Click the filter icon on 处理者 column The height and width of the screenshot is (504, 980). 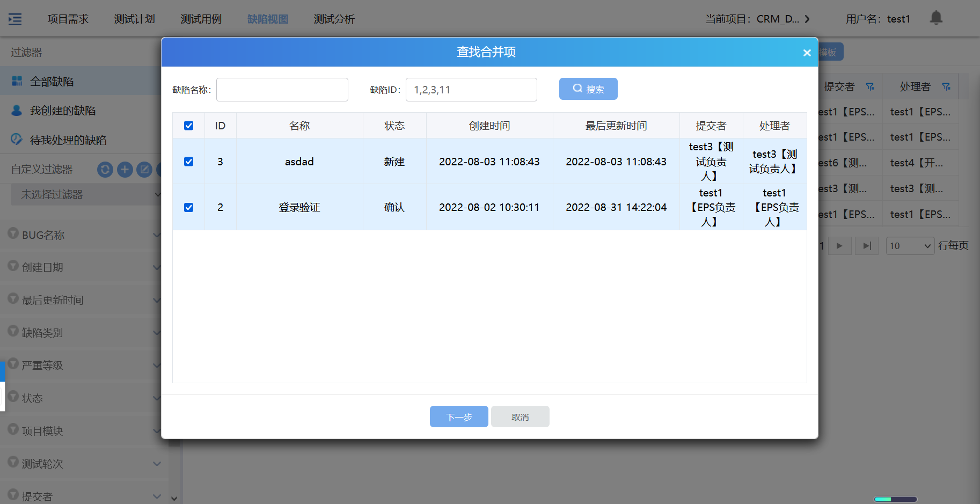click(946, 87)
